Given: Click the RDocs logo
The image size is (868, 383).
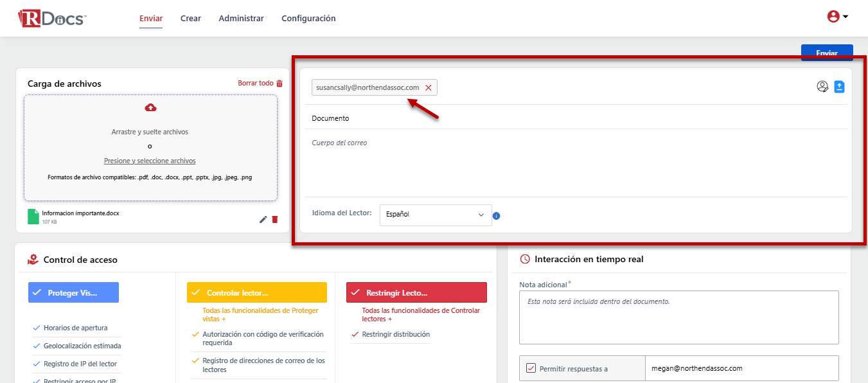Looking at the screenshot, I should [x=51, y=19].
